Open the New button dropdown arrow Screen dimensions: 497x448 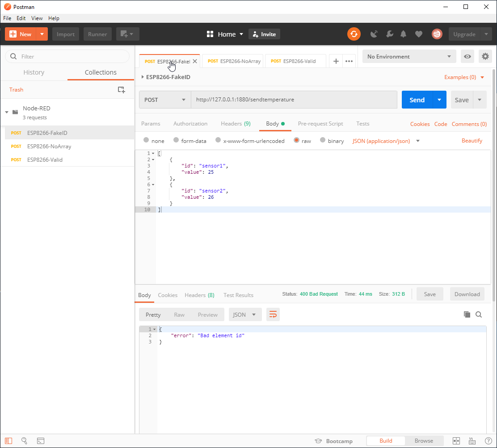click(x=42, y=34)
